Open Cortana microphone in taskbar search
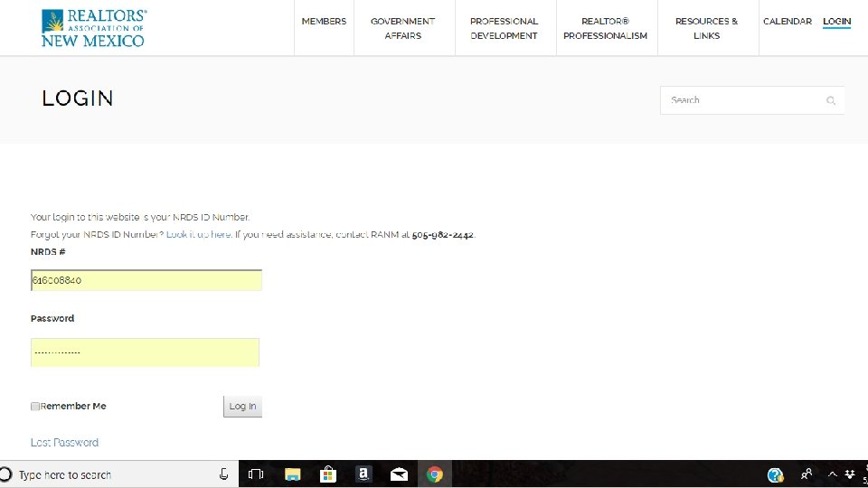 (x=223, y=474)
